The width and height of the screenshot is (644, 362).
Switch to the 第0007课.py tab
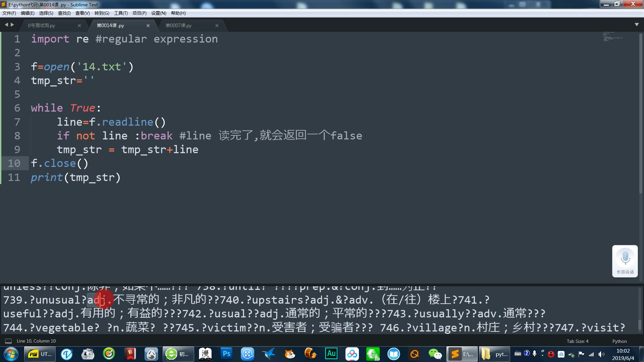tap(178, 25)
